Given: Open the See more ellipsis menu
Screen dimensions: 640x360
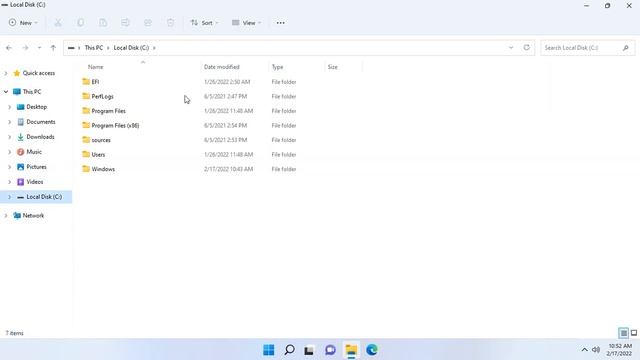Looking at the screenshot, I should [280, 23].
